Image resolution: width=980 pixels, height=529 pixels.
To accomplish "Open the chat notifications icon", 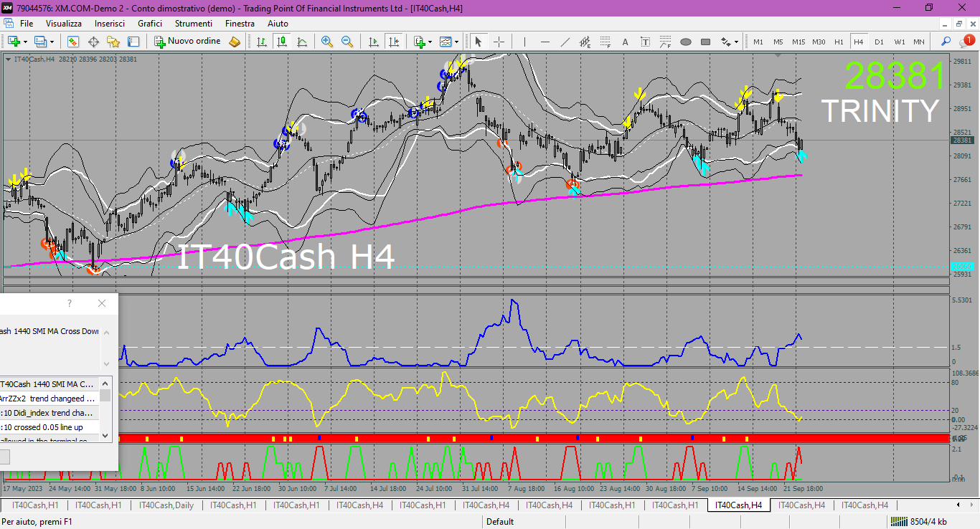I will 967,41.
